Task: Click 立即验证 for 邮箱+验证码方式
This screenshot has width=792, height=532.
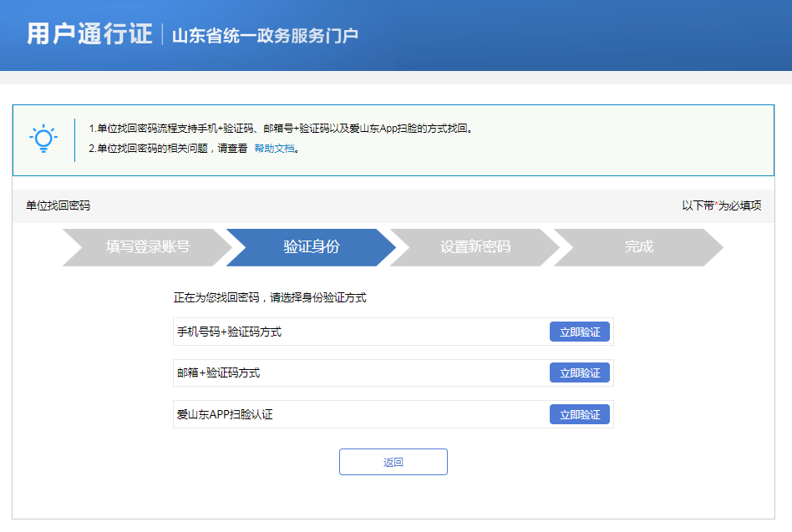Action: click(x=580, y=372)
